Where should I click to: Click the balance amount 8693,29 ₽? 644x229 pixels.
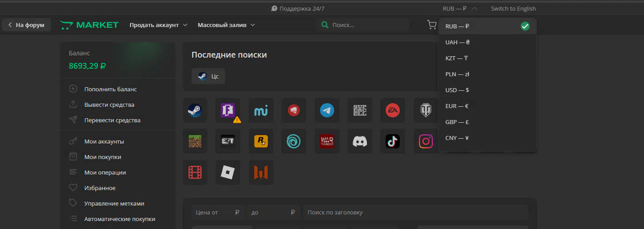point(87,66)
